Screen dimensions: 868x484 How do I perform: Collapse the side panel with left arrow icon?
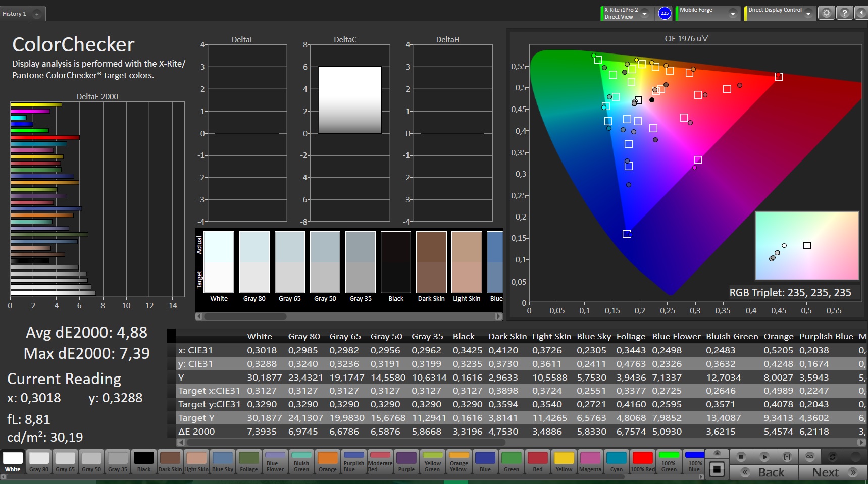point(861,13)
